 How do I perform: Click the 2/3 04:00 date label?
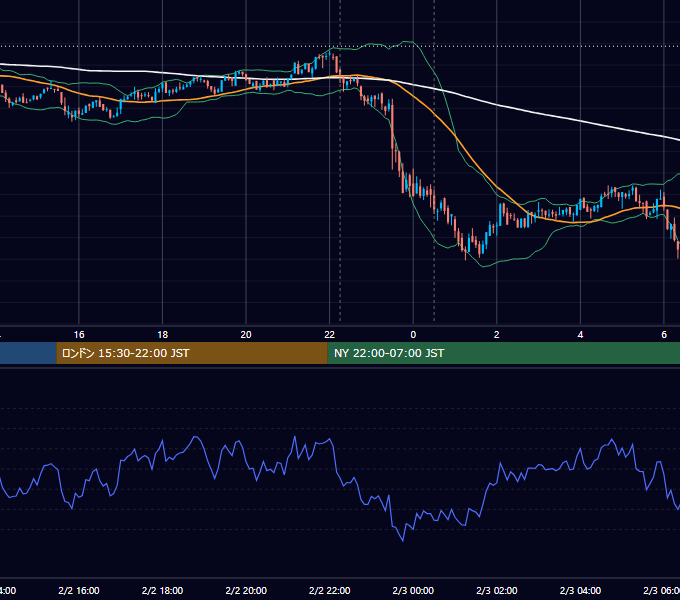click(x=580, y=590)
